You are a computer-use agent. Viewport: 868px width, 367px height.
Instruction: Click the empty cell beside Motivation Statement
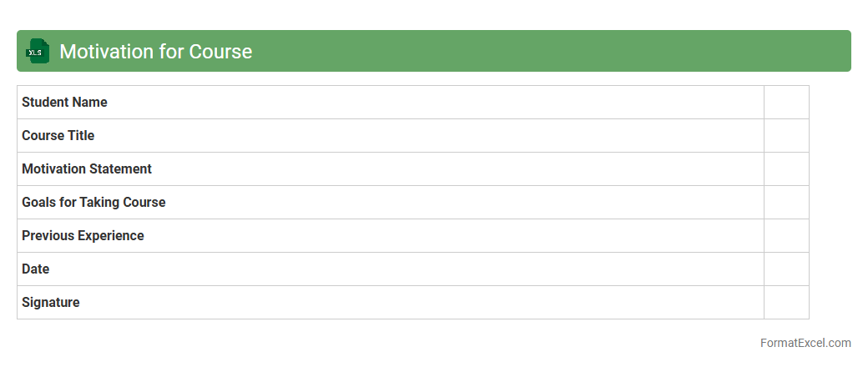tap(786, 169)
